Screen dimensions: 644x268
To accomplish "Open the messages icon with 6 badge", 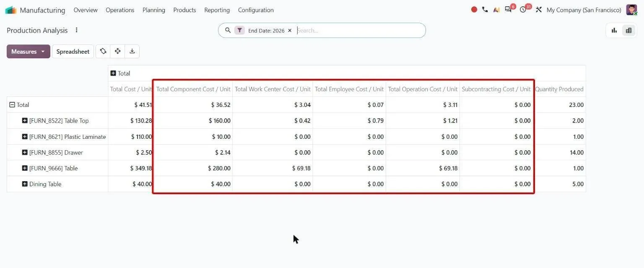I will 509,10.
